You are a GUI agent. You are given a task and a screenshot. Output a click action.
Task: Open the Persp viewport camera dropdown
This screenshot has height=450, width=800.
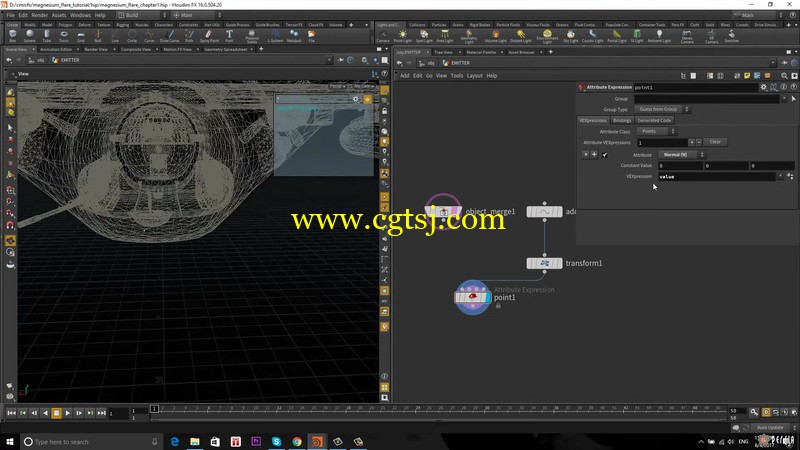point(337,86)
